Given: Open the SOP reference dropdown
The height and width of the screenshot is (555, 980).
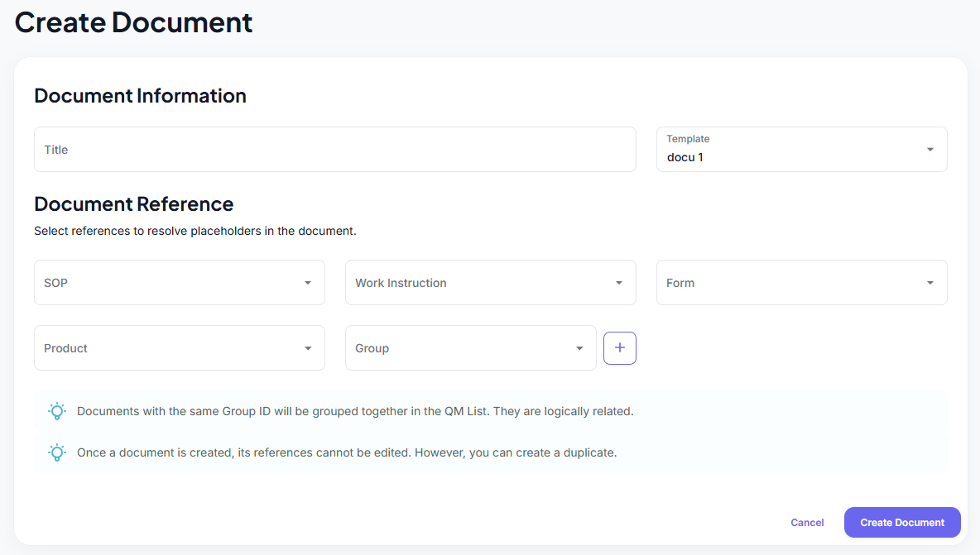Looking at the screenshot, I should (x=179, y=282).
